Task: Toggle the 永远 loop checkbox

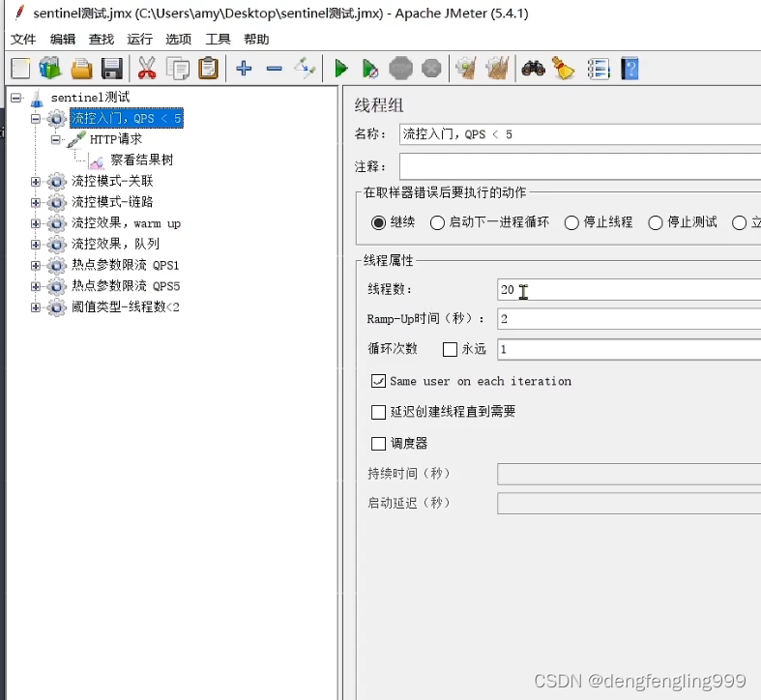Action: pyautogui.click(x=450, y=349)
